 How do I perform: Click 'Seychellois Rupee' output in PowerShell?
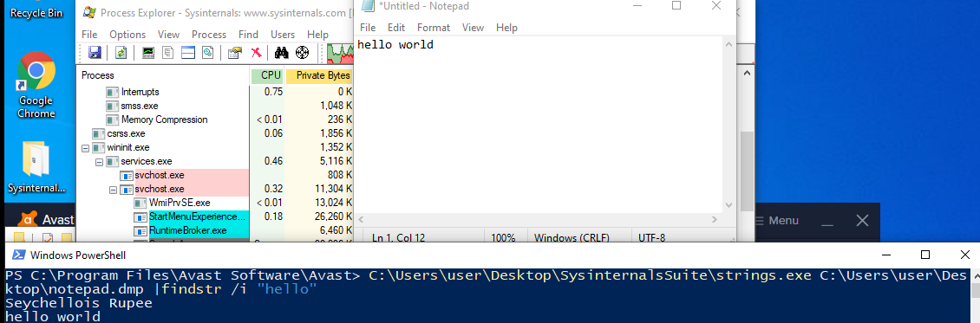(x=79, y=303)
